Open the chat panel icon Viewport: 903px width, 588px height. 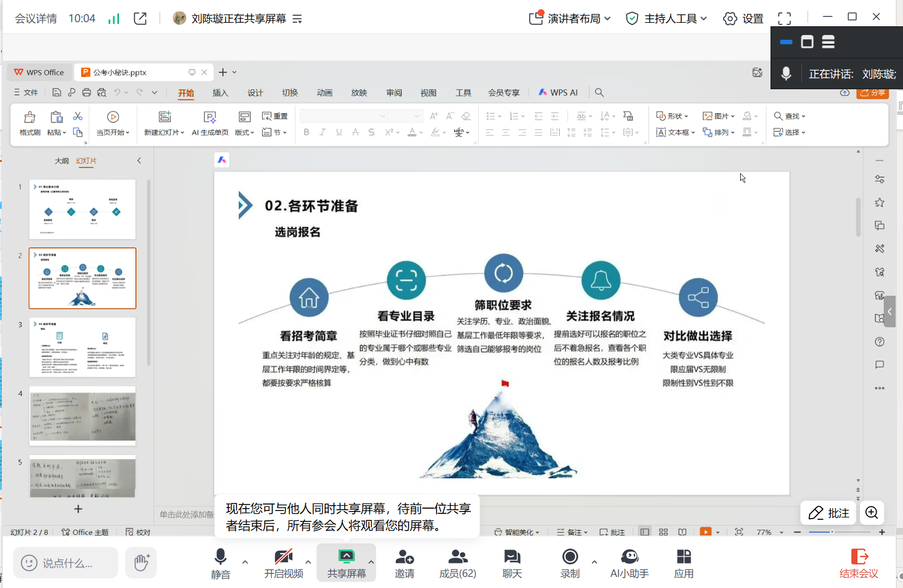[x=512, y=557]
